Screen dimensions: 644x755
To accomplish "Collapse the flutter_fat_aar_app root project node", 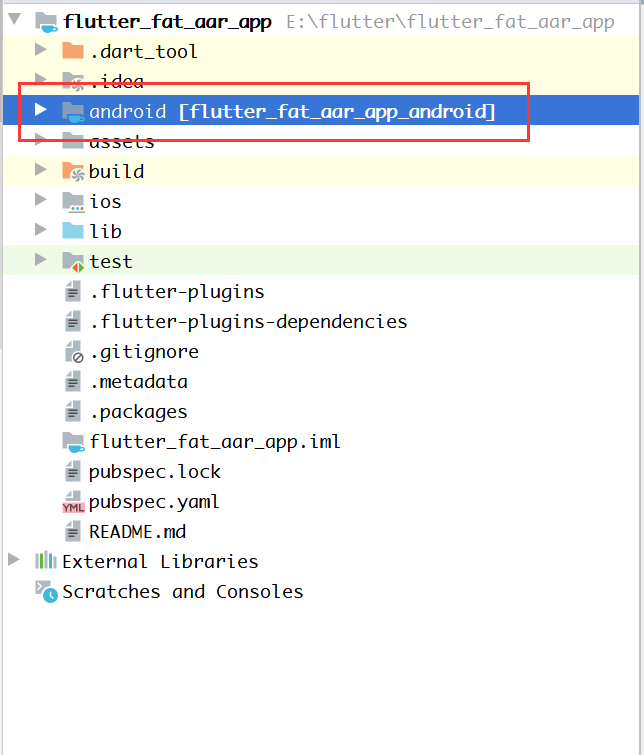I will pyautogui.click(x=14, y=19).
